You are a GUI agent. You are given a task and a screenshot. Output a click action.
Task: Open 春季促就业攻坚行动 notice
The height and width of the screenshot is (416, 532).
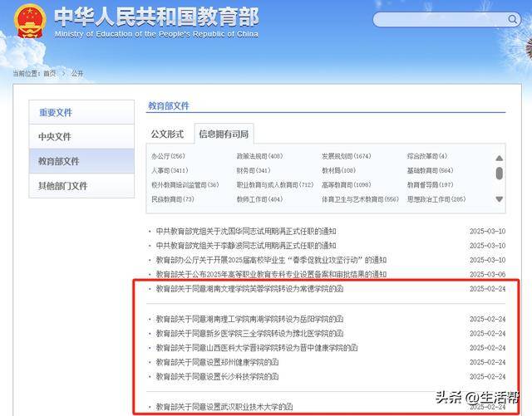pos(271,260)
